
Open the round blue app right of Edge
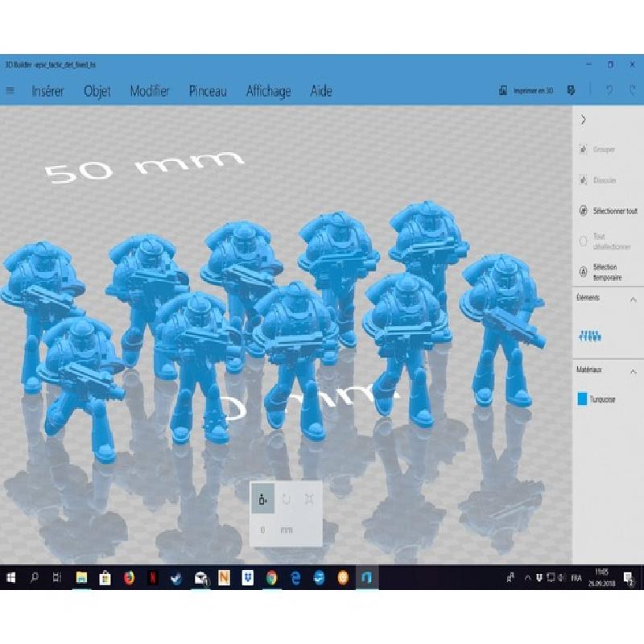point(319,578)
